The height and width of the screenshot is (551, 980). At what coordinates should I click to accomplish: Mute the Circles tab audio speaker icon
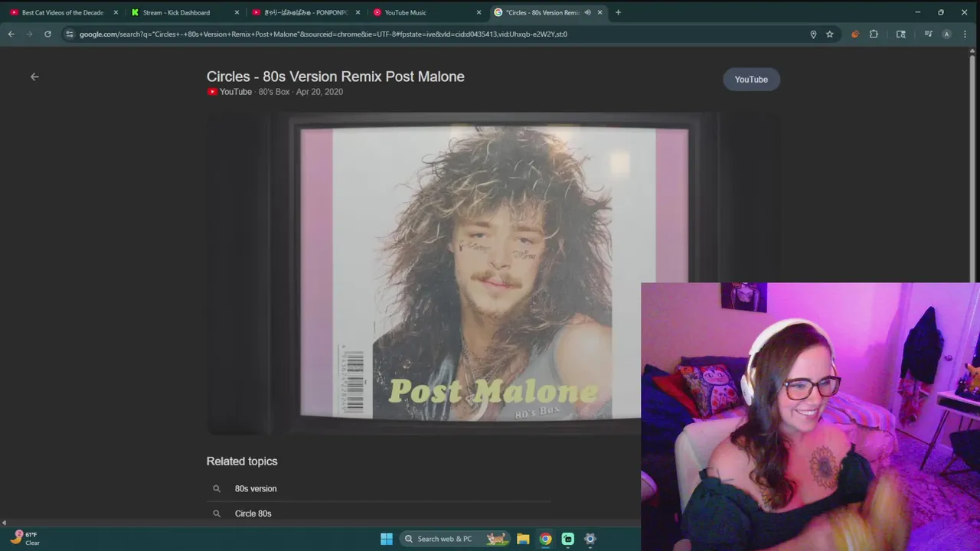587,12
